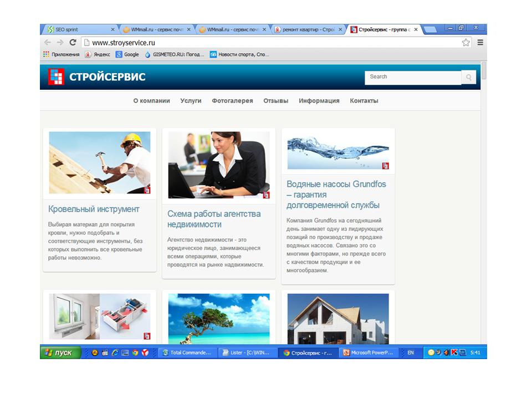Open Кровельный инструмент article link
This screenshot has width=532, height=399.
click(x=94, y=209)
